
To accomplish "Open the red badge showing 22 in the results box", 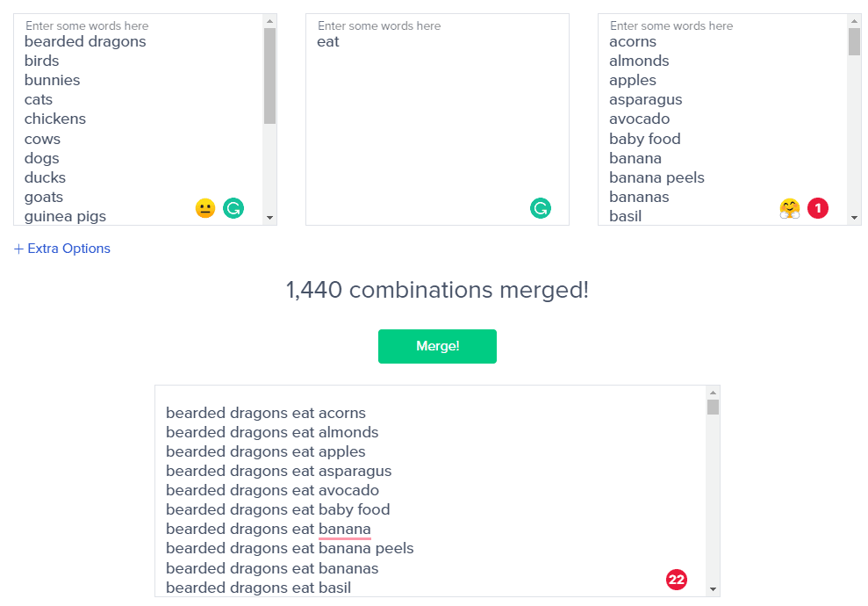I will coord(676,580).
